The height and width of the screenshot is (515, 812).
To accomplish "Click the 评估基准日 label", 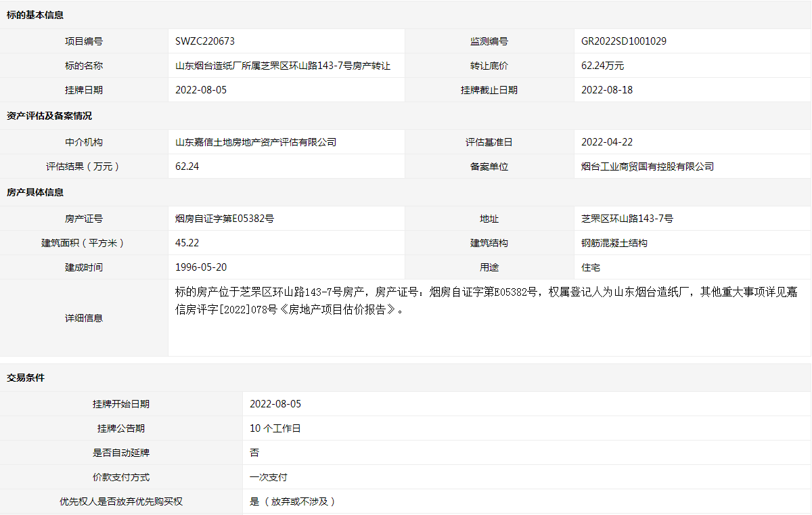I will click(x=489, y=142).
